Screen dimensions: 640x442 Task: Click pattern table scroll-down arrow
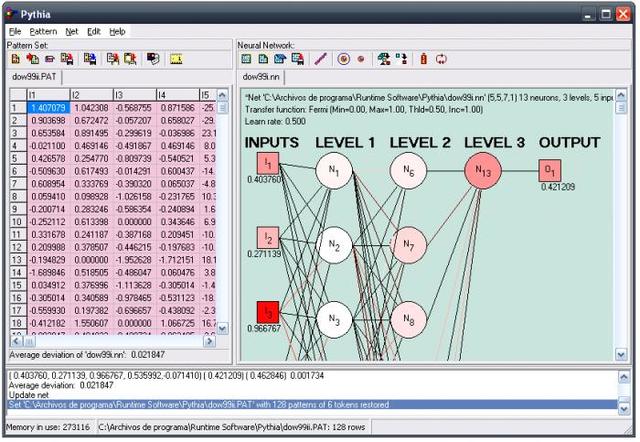click(222, 328)
